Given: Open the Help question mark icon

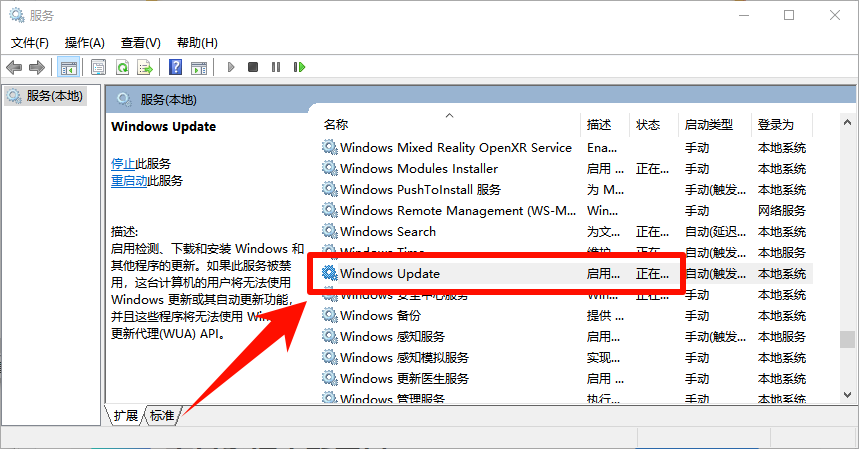Looking at the screenshot, I should (x=175, y=67).
